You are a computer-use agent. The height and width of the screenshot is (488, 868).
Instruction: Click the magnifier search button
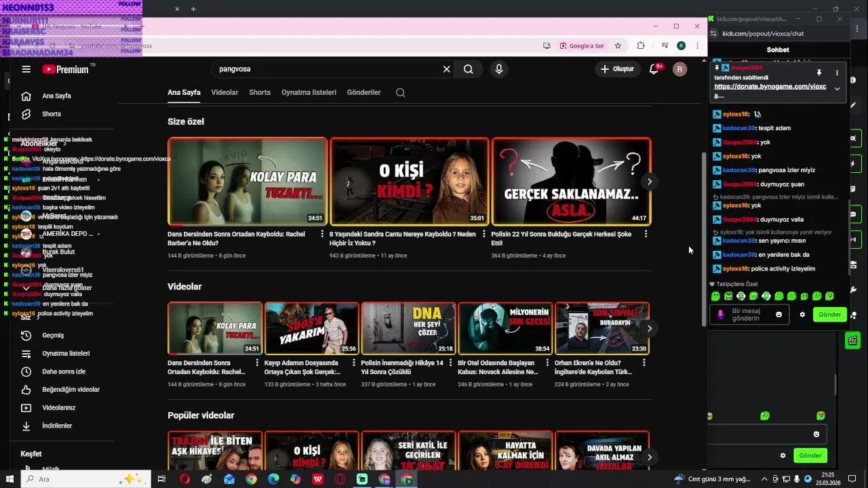(469, 69)
